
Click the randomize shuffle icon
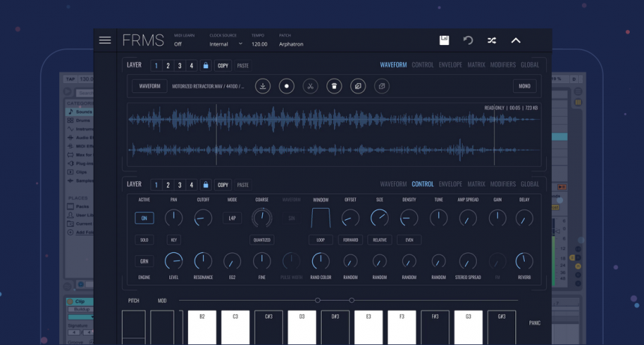click(492, 40)
